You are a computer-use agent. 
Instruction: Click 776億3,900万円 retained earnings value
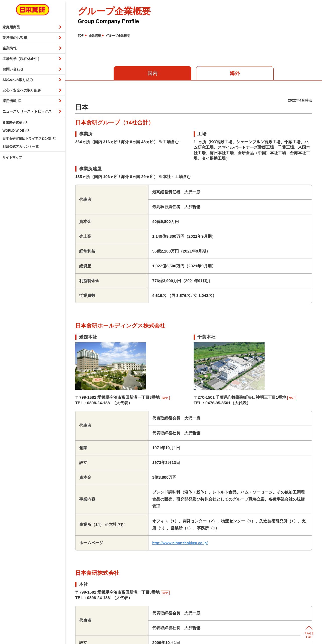(182, 281)
